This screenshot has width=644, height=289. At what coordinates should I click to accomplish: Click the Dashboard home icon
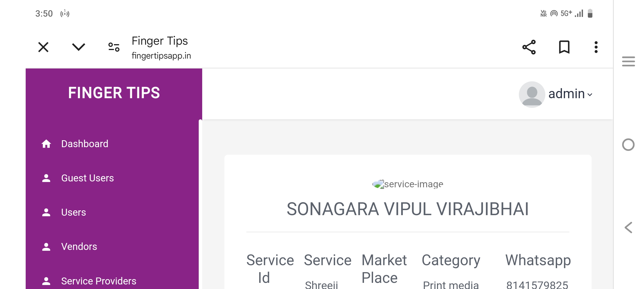46,144
